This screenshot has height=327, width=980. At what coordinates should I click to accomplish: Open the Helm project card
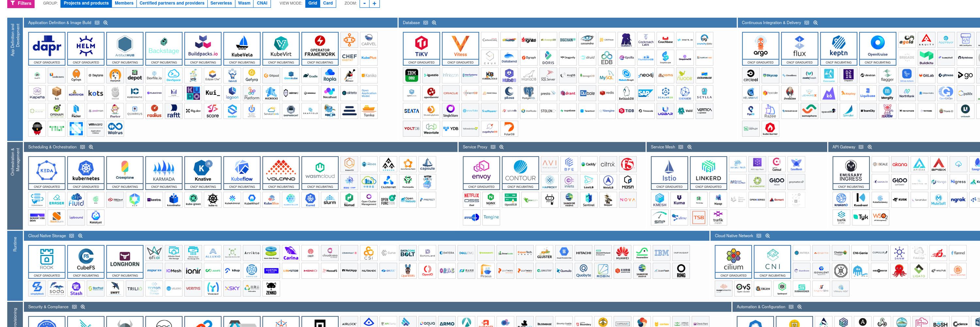click(x=86, y=49)
